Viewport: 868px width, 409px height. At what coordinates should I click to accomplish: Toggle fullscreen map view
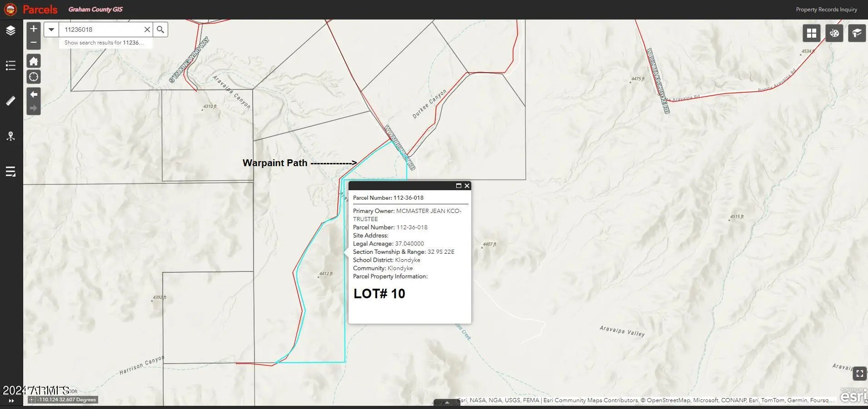point(859,374)
